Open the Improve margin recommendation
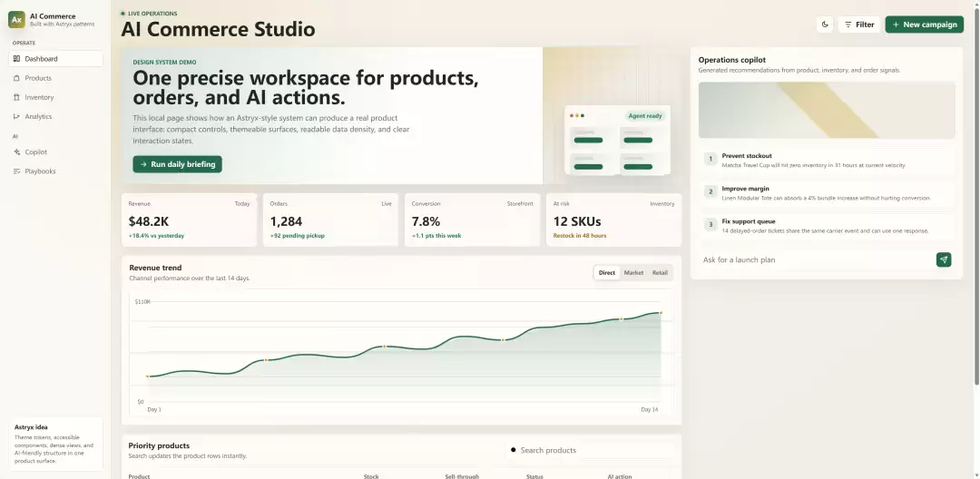 [827, 193]
